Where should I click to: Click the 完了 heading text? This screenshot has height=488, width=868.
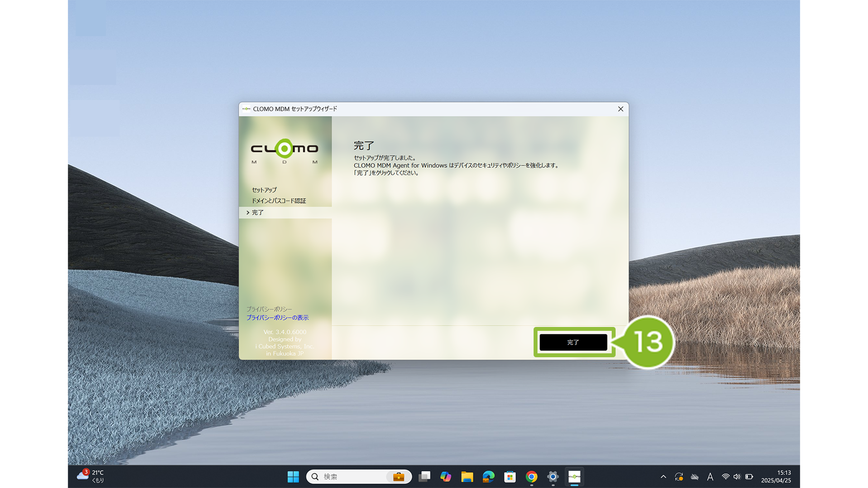pyautogui.click(x=364, y=145)
